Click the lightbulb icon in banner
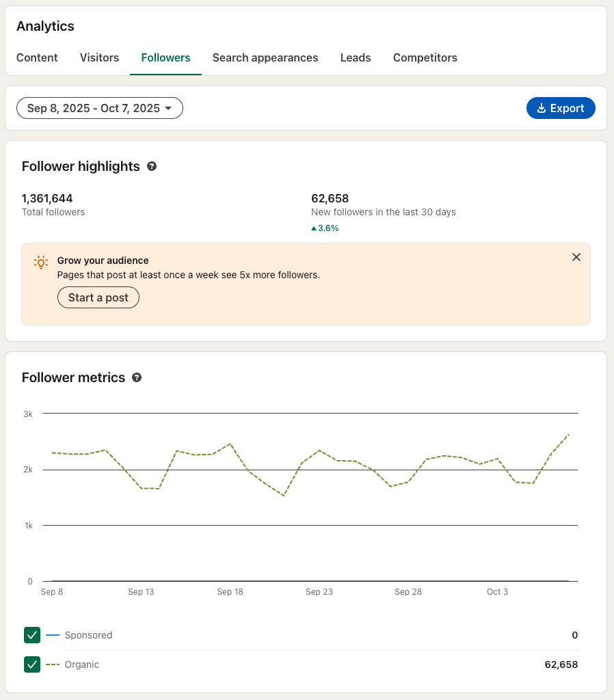 pos(41,262)
